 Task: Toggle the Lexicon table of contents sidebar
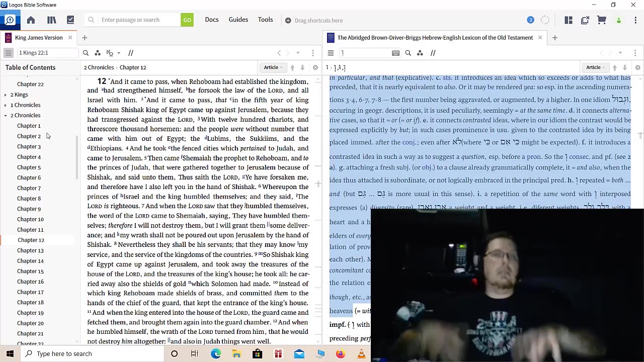[331, 53]
